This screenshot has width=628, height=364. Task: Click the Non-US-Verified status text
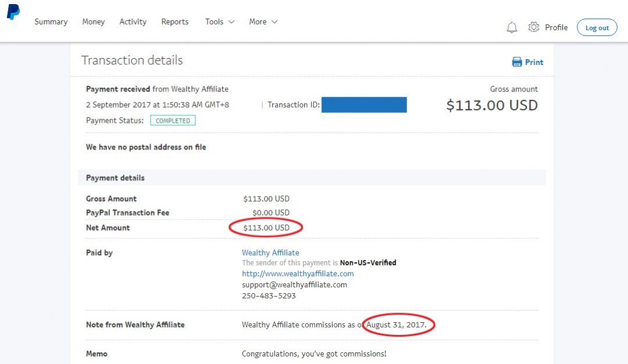(367, 263)
